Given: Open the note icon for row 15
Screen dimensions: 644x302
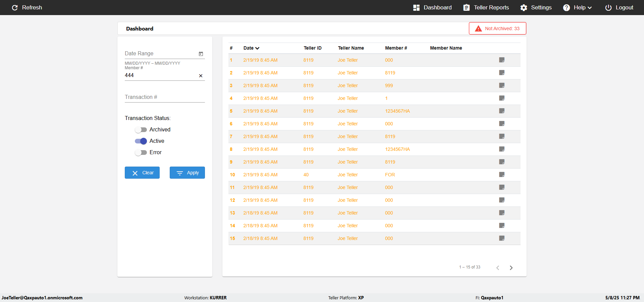Looking at the screenshot, I should pyautogui.click(x=502, y=238).
